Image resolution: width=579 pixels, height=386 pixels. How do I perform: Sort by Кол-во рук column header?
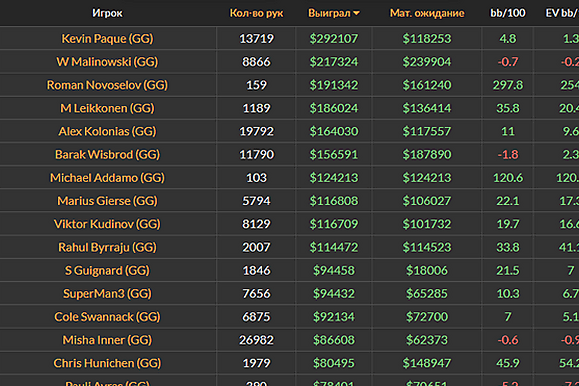coord(256,13)
